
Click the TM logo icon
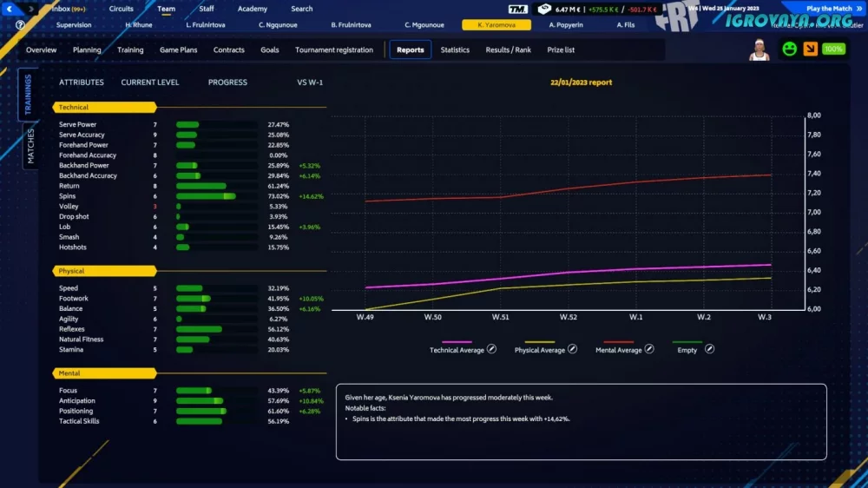[x=518, y=9]
